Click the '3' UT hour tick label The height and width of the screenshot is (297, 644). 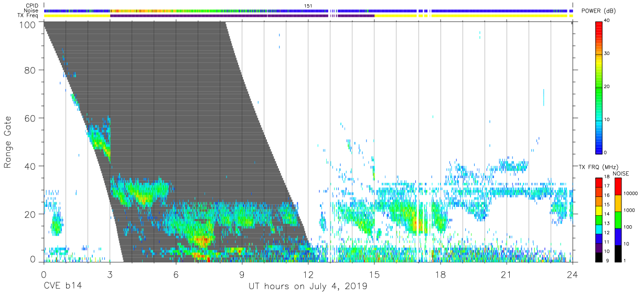click(110, 274)
